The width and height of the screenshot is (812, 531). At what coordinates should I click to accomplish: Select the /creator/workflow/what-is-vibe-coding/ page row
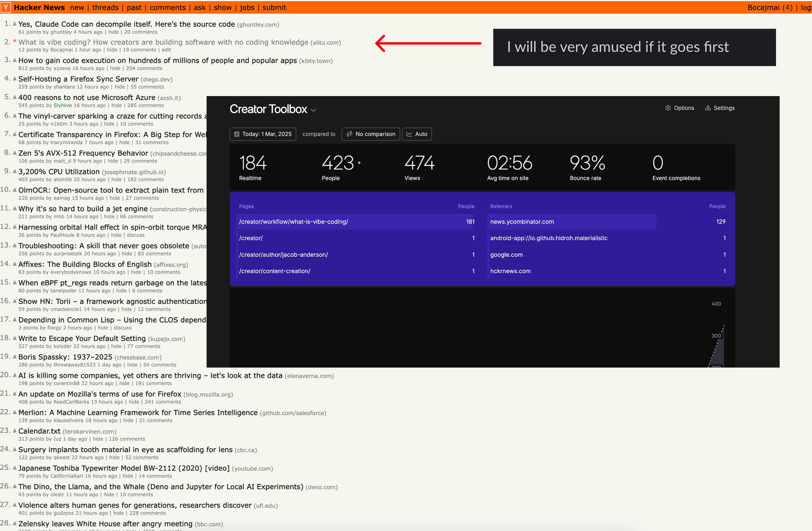coord(356,221)
